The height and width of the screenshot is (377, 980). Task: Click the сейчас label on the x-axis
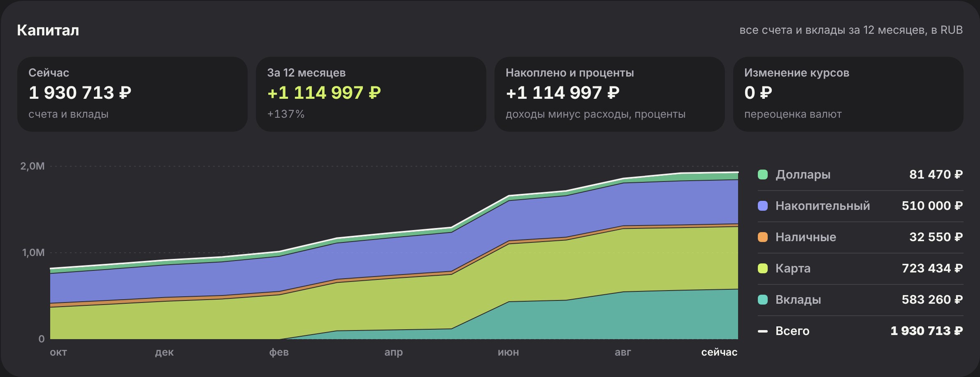point(719,352)
